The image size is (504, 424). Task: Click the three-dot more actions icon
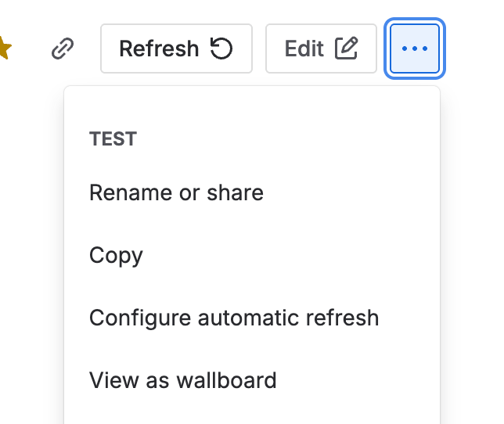tap(415, 49)
